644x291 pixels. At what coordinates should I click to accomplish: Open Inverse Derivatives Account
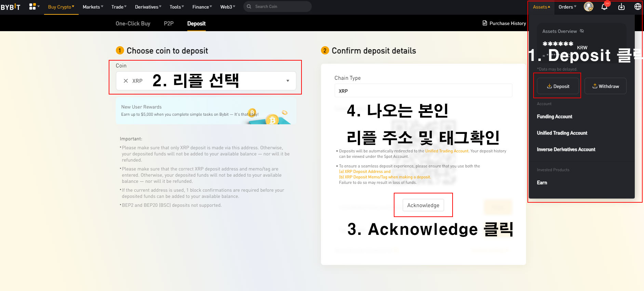(566, 149)
